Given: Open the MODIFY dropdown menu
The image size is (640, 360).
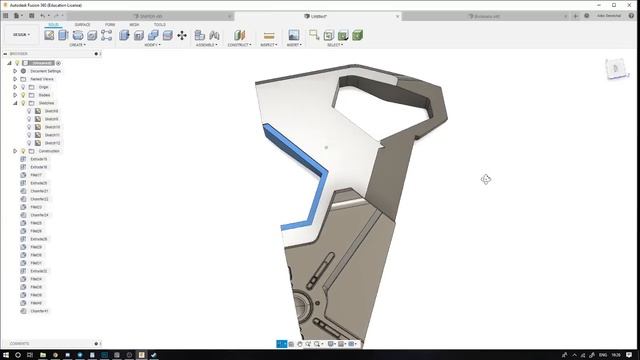Looking at the screenshot, I should (x=152, y=45).
